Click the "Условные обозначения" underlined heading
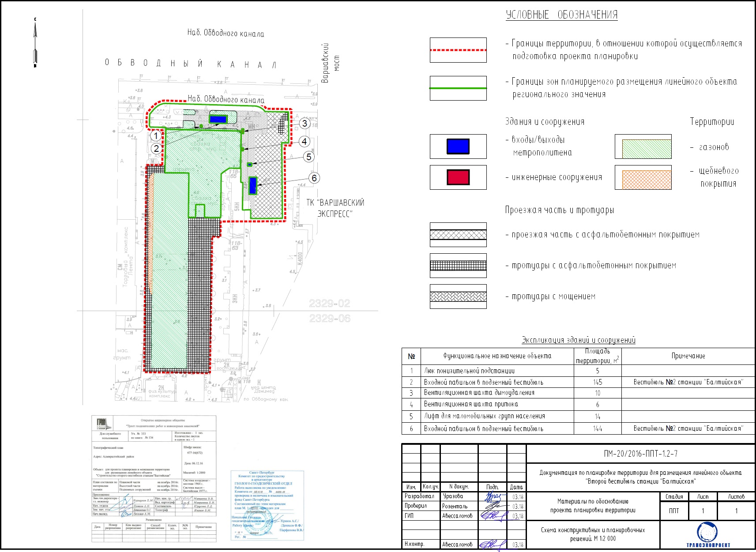 tap(561, 15)
